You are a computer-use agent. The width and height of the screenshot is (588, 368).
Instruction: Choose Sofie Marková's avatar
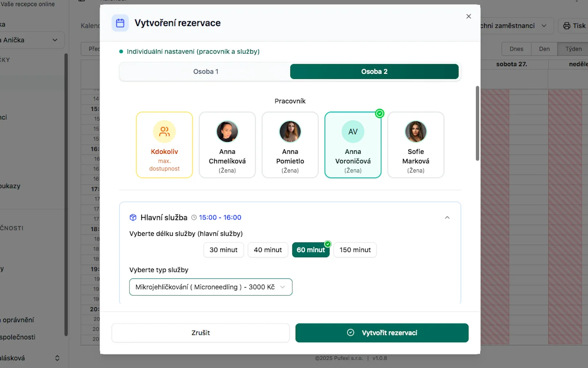pos(416,132)
